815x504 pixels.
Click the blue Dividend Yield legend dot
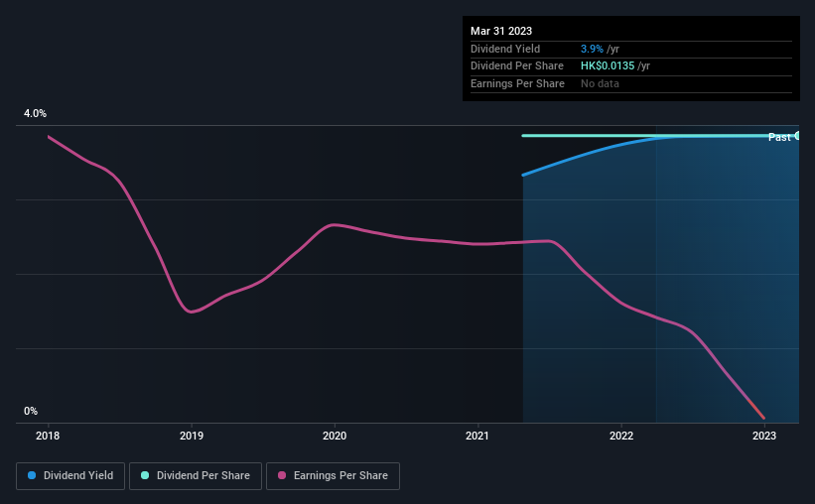point(32,475)
